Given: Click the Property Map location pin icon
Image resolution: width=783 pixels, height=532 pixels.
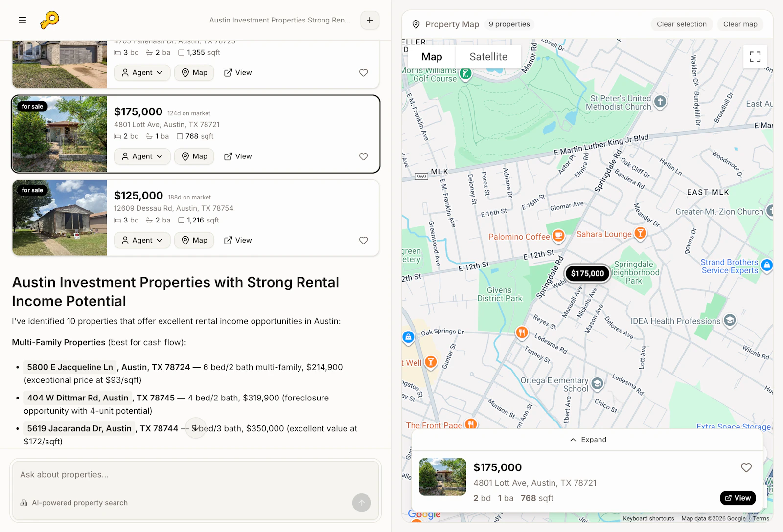Looking at the screenshot, I should click(416, 24).
